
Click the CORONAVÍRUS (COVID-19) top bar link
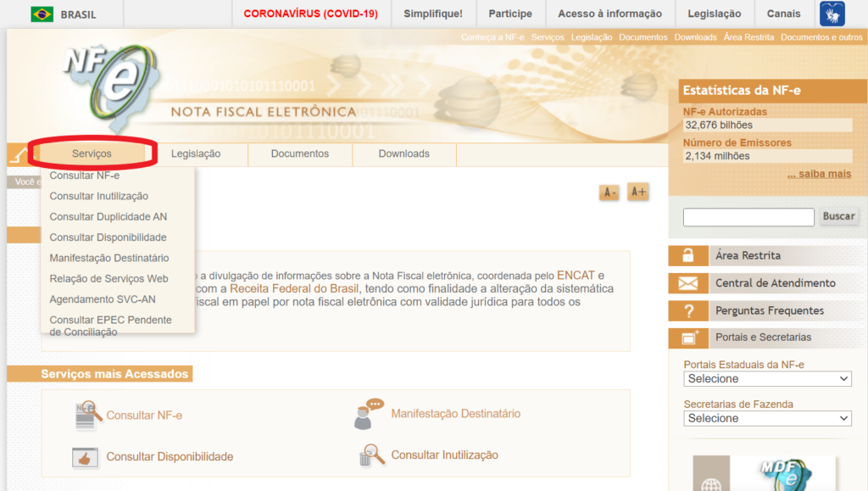point(310,14)
